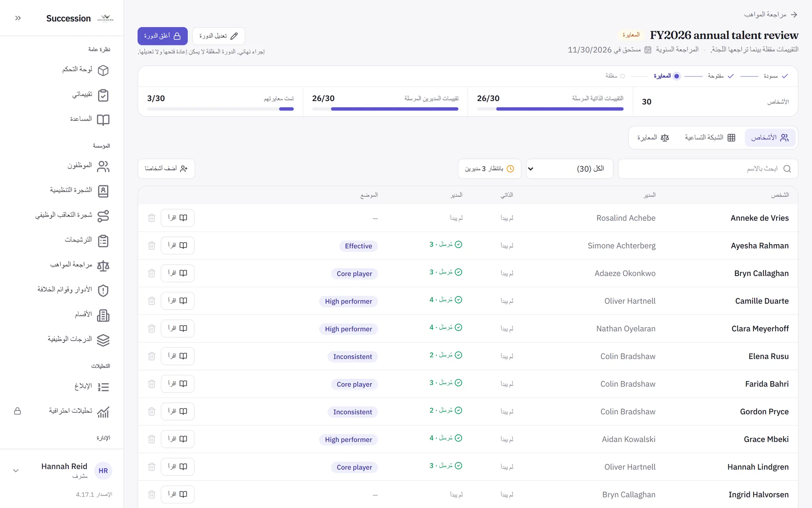This screenshot has width=812, height=508.
Task: Click the search by name field
Action: (708, 169)
